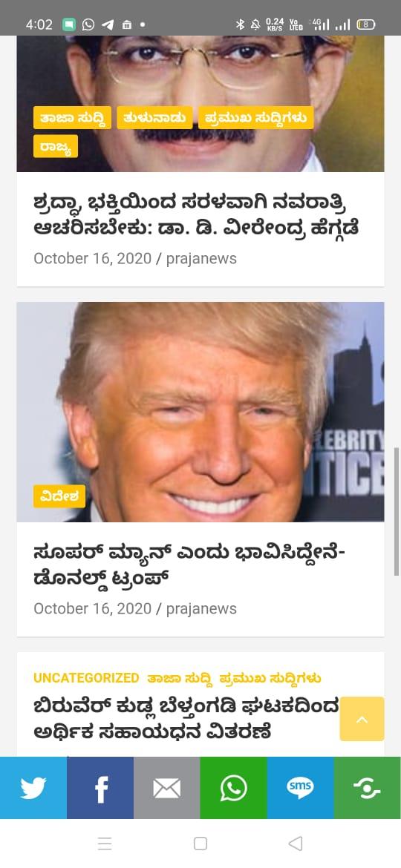The image size is (401, 868).
Task: Open the Donald Trump superman article headline
Action: pyautogui.click(x=189, y=565)
